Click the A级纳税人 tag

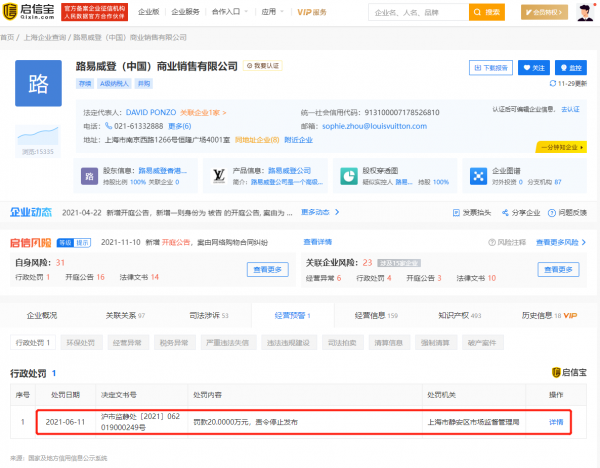point(114,83)
